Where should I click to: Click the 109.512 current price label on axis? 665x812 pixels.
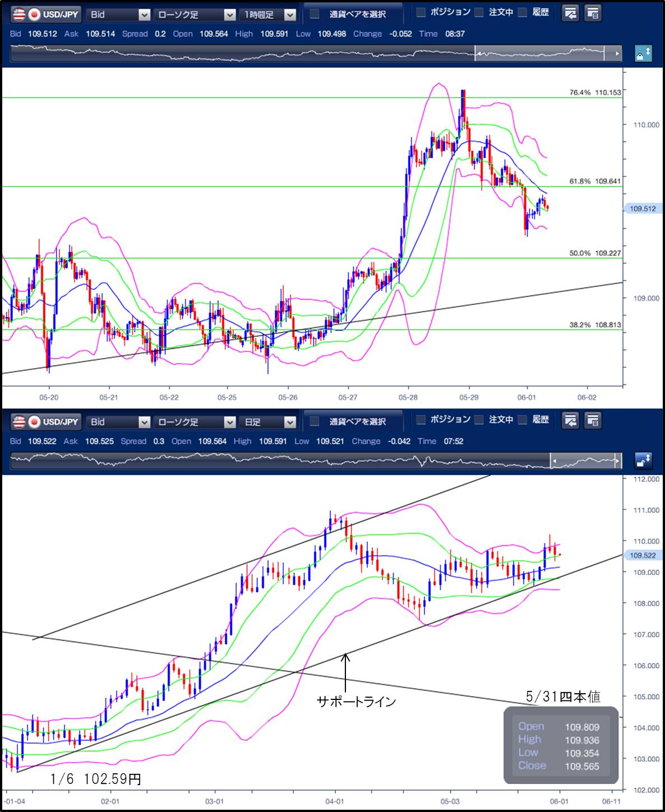coord(643,208)
